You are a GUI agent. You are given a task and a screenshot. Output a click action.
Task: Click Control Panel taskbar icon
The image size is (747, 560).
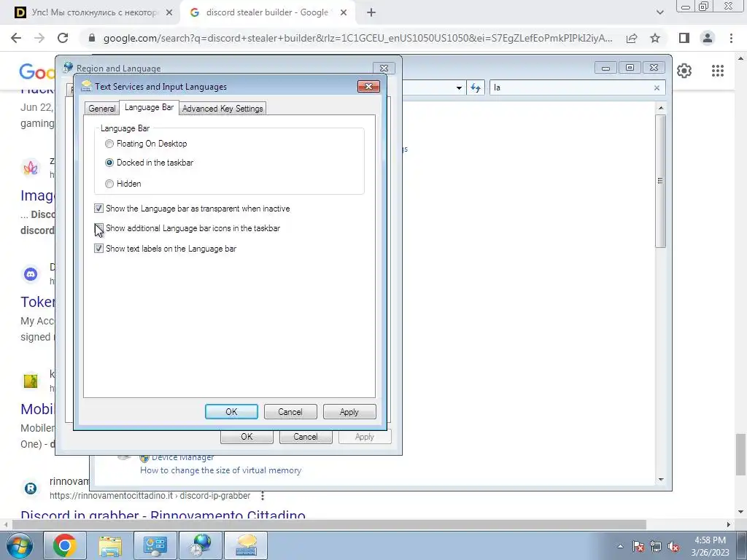[155, 545]
